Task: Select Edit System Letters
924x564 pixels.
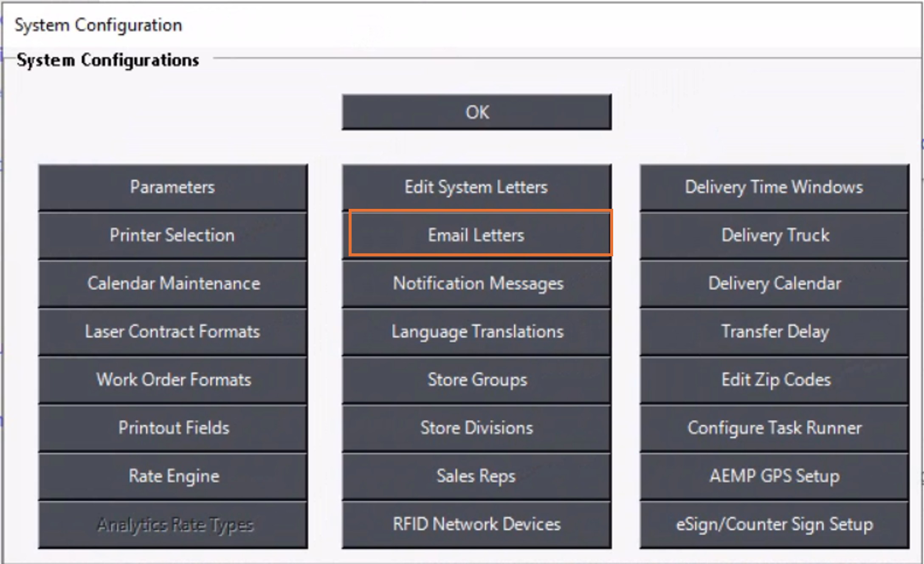Action: pos(476,187)
